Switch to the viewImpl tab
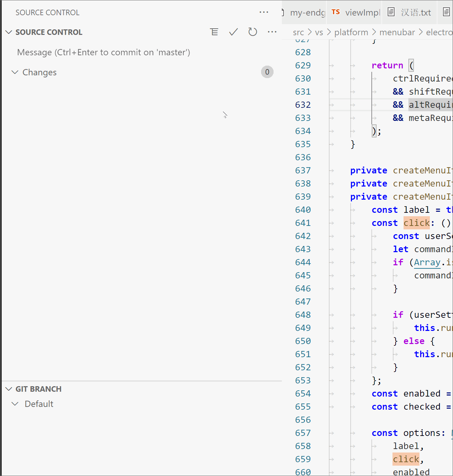The image size is (453, 476). point(362,12)
